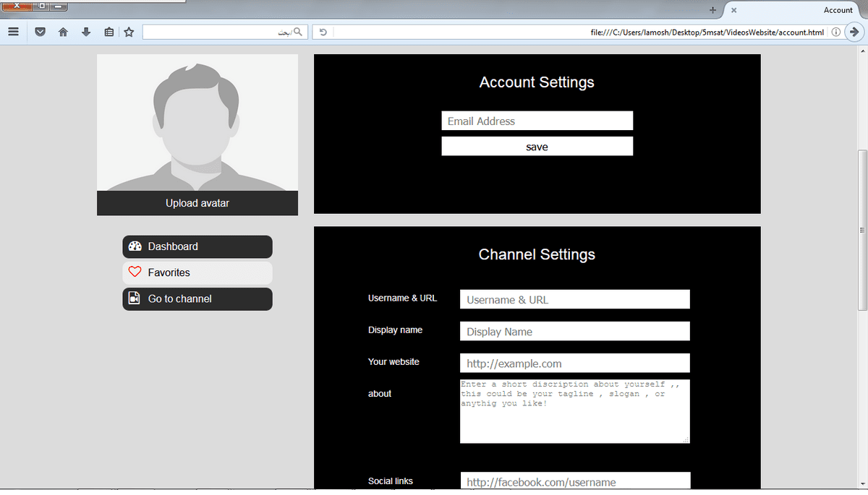Bookmark this page with the star
This screenshot has width=868, height=495.
[x=129, y=32]
